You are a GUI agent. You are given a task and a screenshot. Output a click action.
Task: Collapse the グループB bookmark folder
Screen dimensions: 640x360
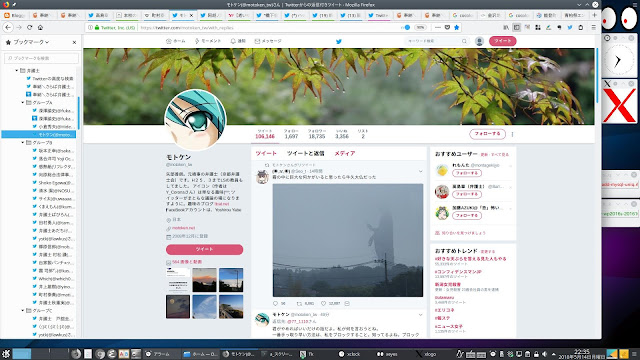tap(22, 142)
